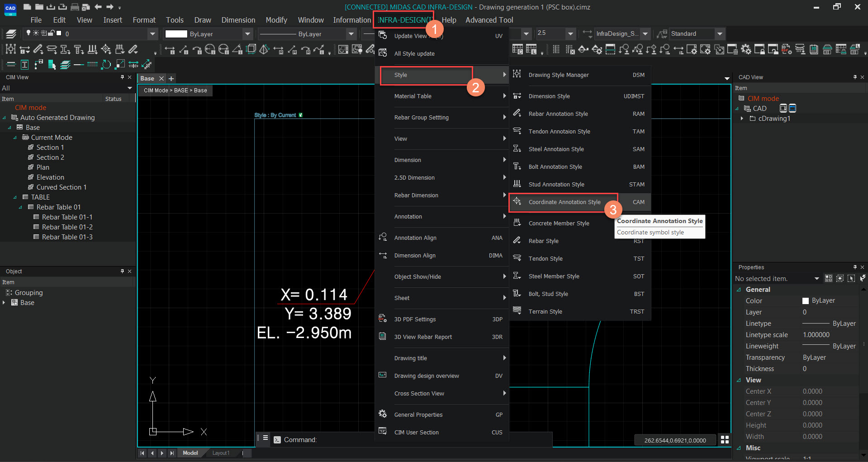
Task: Toggle layer lock icon in layer box
Action: (52, 33)
